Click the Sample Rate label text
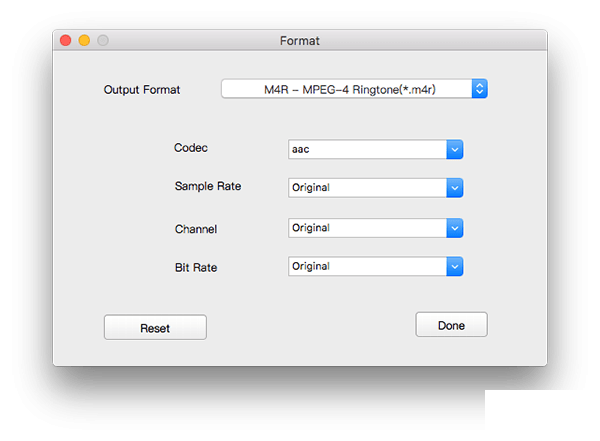The width and height of the screenshot is (600, 441). coord(208,186)
